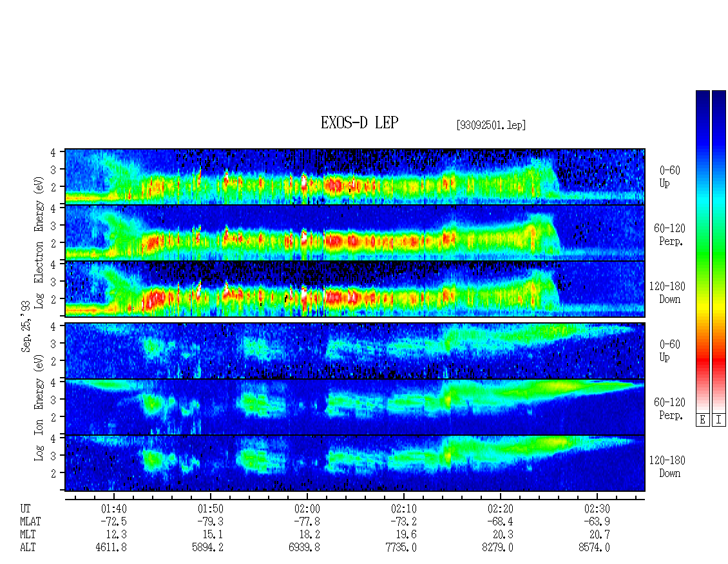Image resolution: width=728 pixels, height=564 pixels.
Task: Select the MLT value 20.7
Action: [x=599, y=535]
